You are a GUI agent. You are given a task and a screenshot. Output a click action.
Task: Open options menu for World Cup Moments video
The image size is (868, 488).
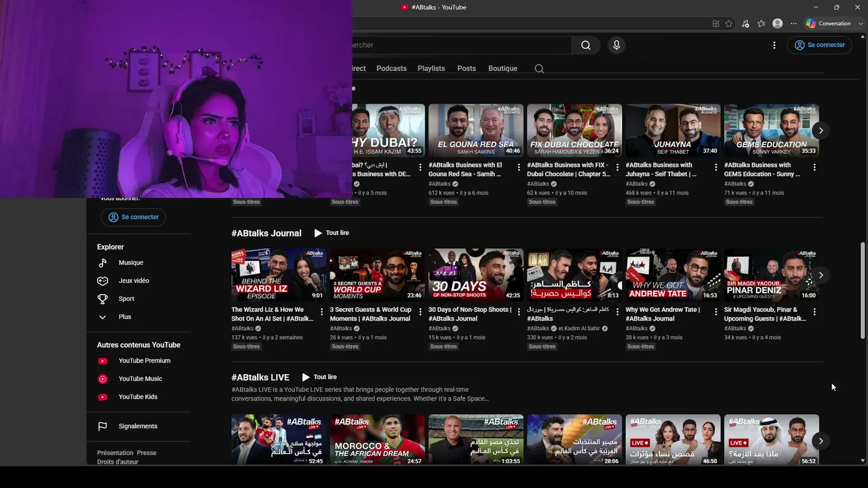click(420, 312)
